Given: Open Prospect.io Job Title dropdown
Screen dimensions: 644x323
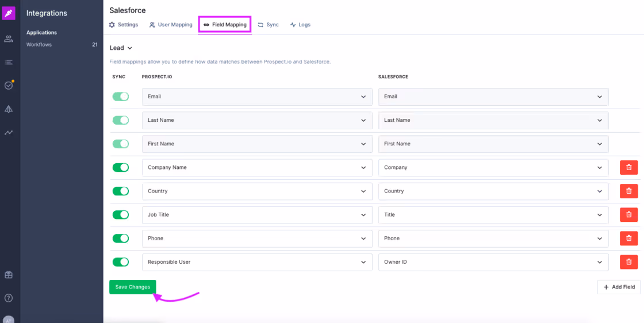Looking at the screenshot, I should point(257,214).
